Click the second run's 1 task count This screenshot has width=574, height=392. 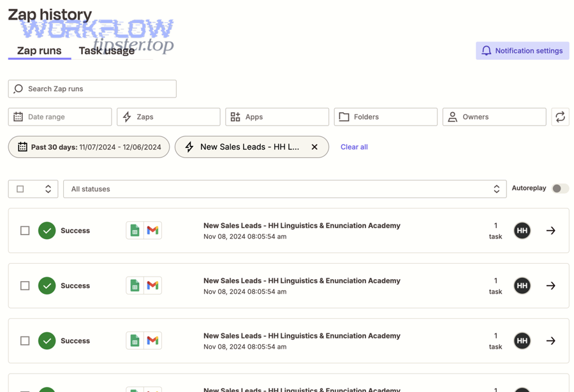496,286
